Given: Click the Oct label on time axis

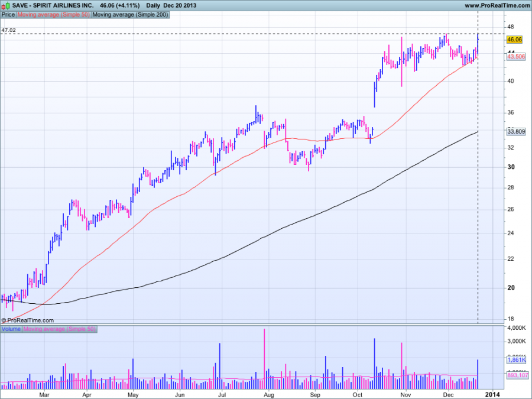Looking at the screenshot, I should (357, 395).
